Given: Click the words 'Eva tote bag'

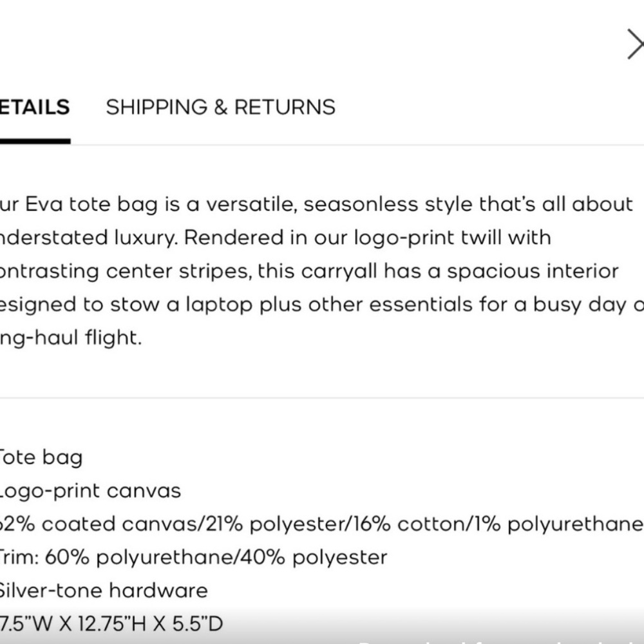Looking at the screenshot, I should 91,205.
